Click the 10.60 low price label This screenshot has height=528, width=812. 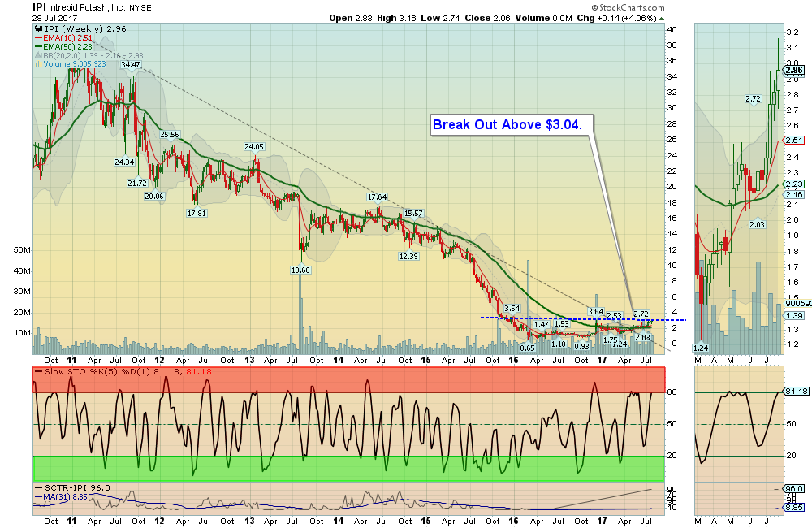[x=301, y=270]
